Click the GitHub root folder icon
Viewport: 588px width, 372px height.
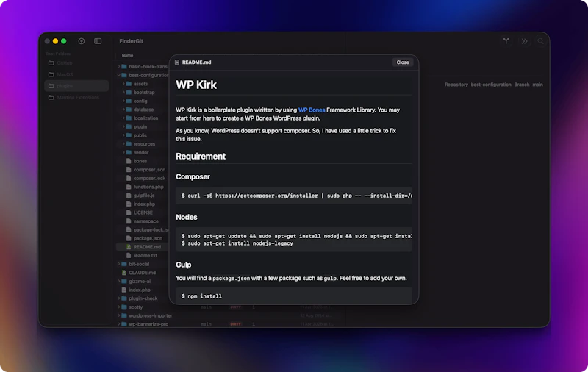click(51, 63)
